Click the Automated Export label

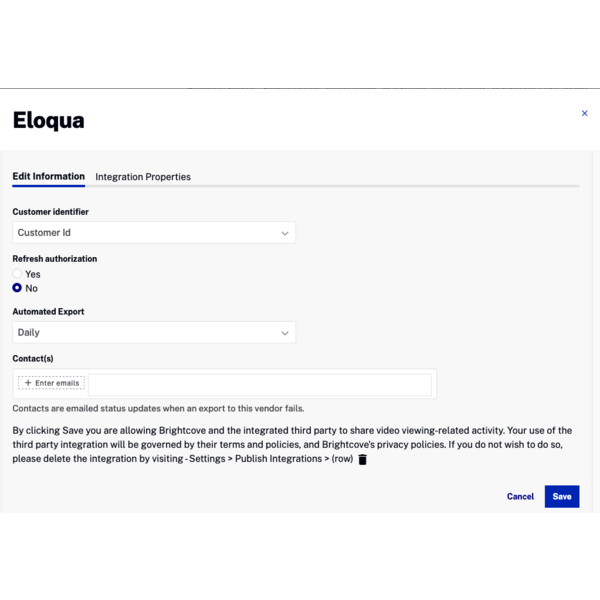tap(48, 312)
